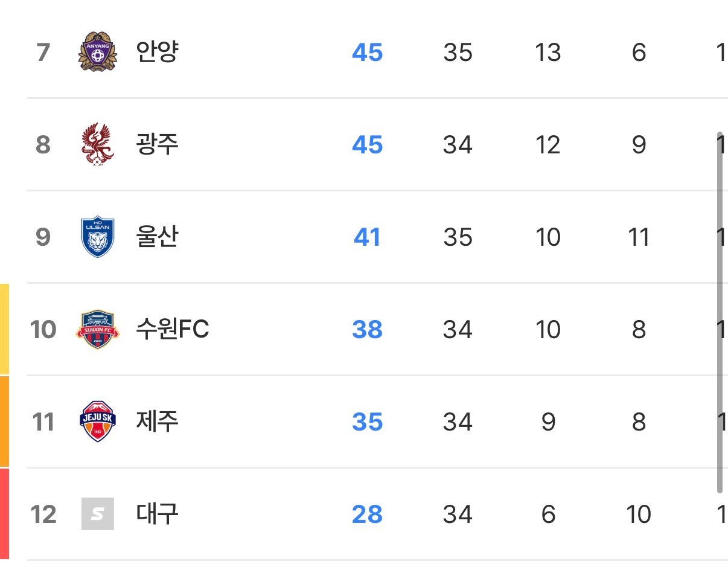This screenshot has height=564, width=728.
Task: Click 대구's 28 points value
Action: [x=367, y=514]
